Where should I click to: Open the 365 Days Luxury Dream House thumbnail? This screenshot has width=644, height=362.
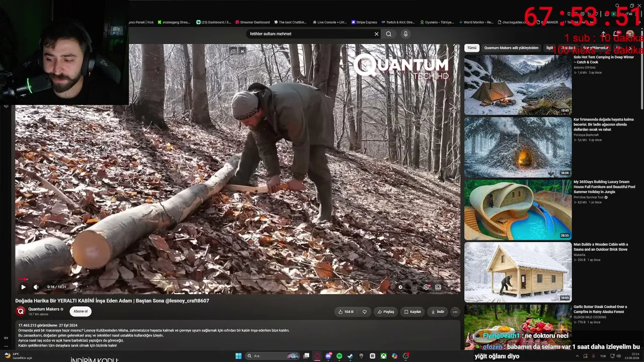[x=518, y=209]
